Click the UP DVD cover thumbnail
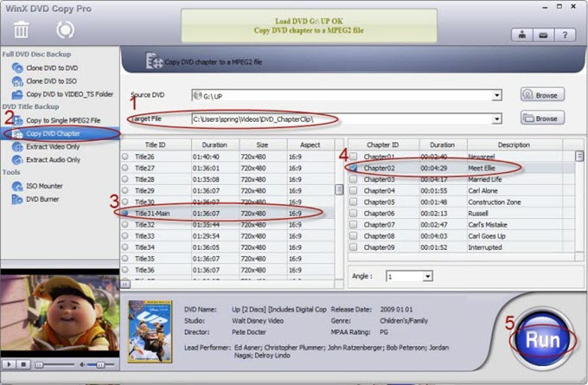The height and width of the screenshot is (385, 588). (x=150, y=331)
